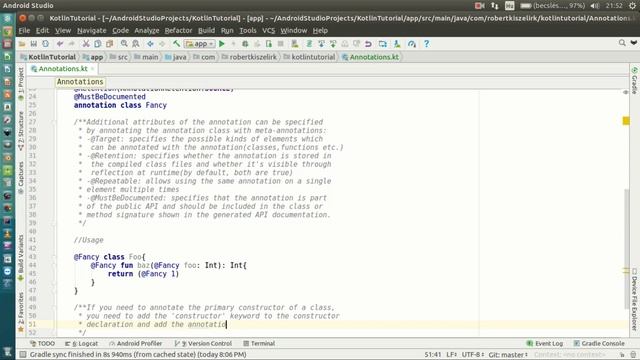Open the Navigate menu
The width and height of the screenshot is (640, 360).
click(91, 31)
